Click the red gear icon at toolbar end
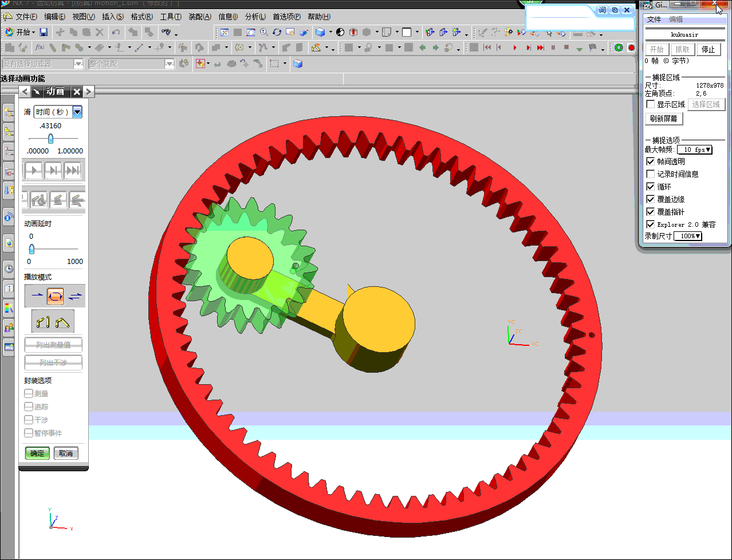 click(631, 48)
